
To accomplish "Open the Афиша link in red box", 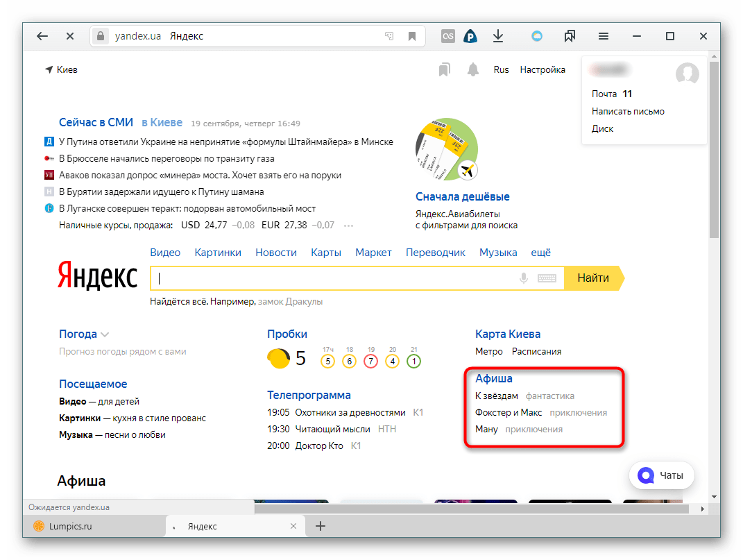I will [x=493, y=378].
